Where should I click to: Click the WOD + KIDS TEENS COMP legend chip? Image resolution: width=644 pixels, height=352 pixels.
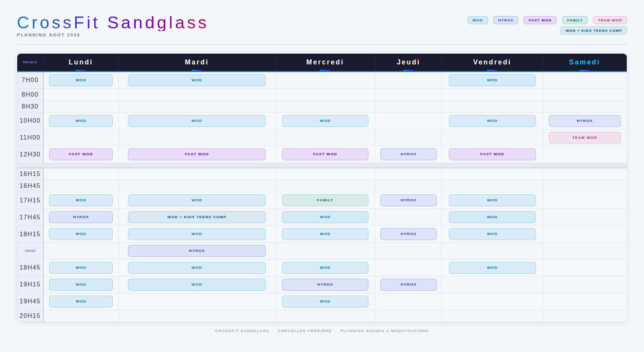(x=594, y=31)
